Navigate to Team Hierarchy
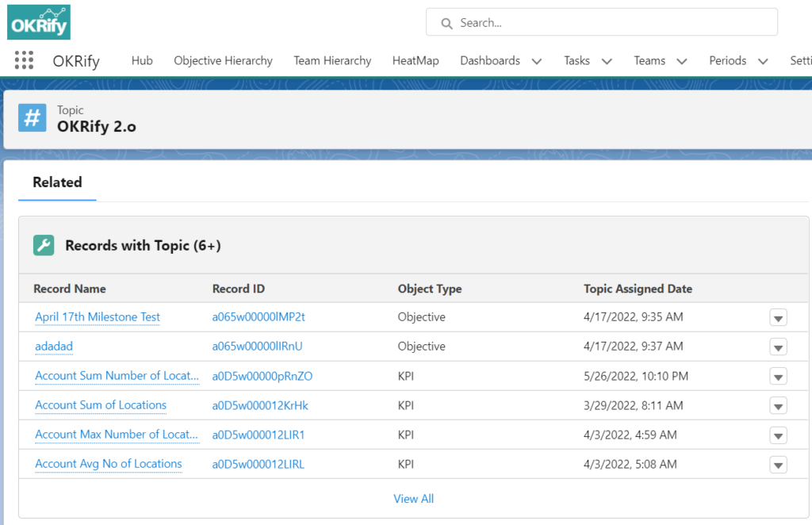Viewport: 812px width, 525px height. (x=332, y=60)
